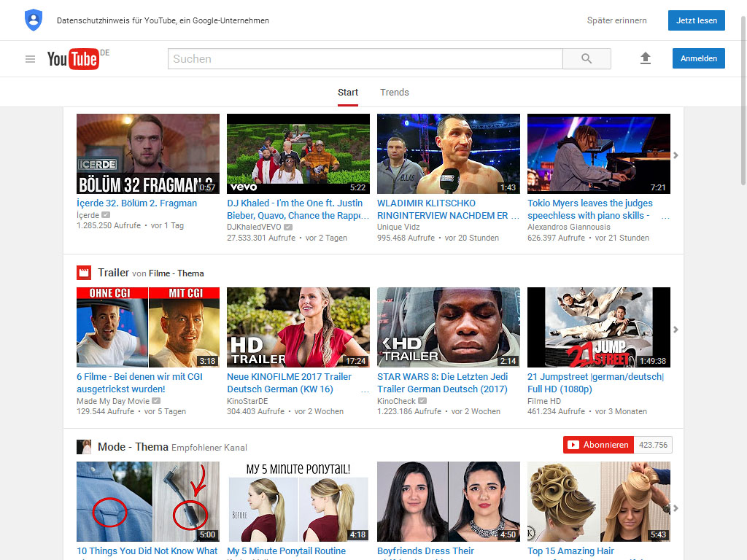Viewport: 747px width, 560px height.
Task: Visit the Alexandros Giannousis channel link
Action: (569, 227)
